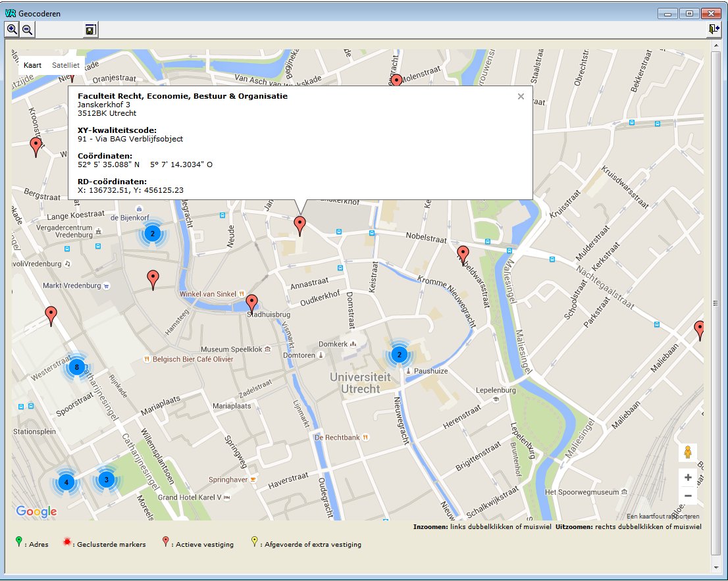Select red marker on Kroonstraat
This screenshot has height=581, width=728.
(x=36, y=147)
